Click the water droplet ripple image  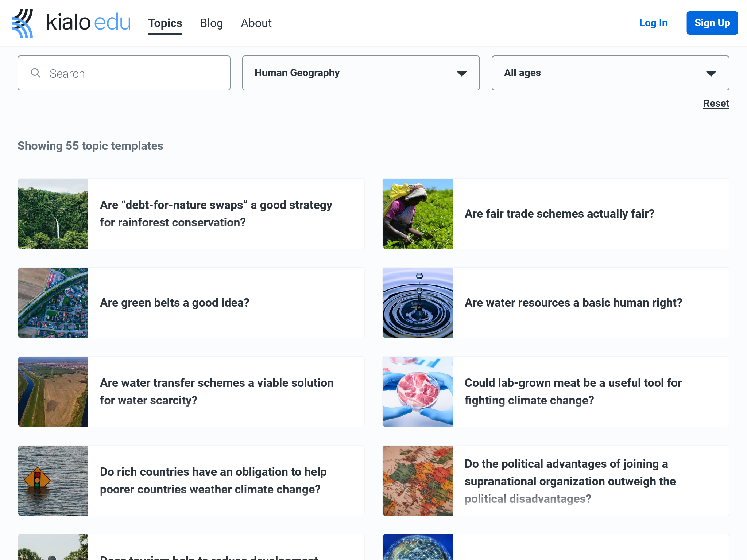coord(418,303)
